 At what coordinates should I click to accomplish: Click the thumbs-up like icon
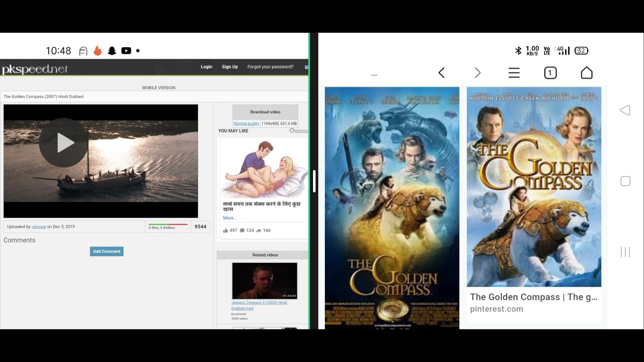[x=226, y=230]
